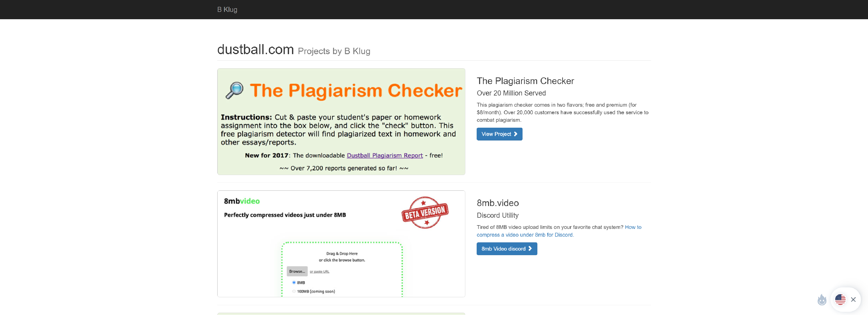Click the Beta Version stamp

425,212
